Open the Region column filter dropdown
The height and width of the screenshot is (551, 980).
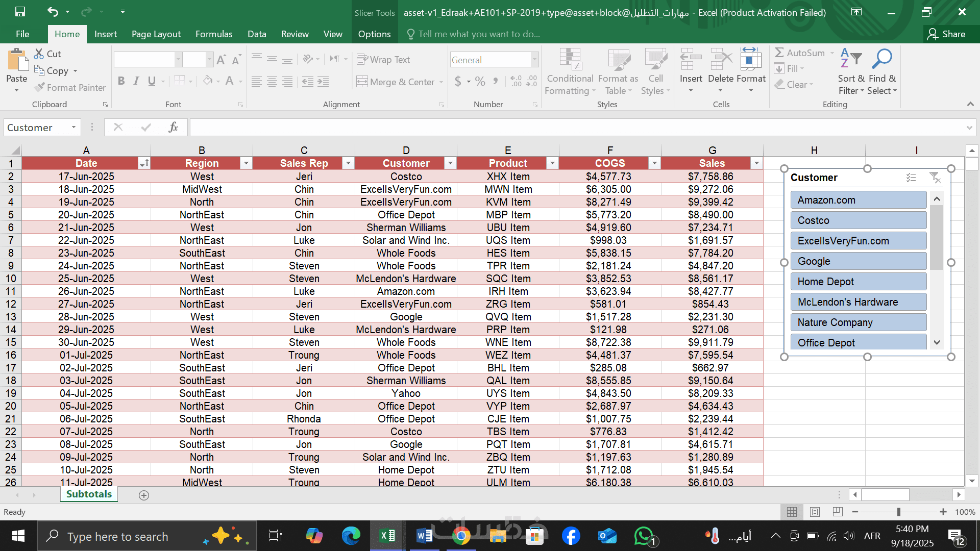click(x=246, y=163)
